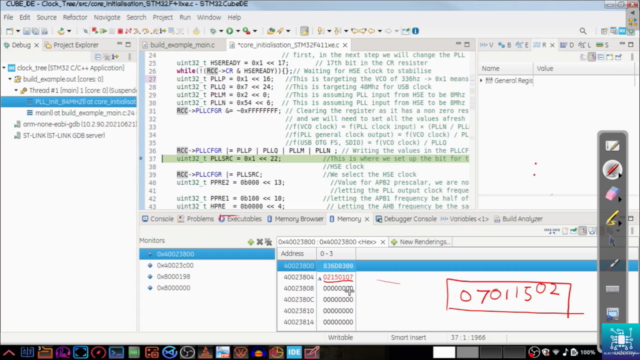Viewport: 640px width, 360px height.
Task: Click the red Terminate debug icon
Action: 120,31
